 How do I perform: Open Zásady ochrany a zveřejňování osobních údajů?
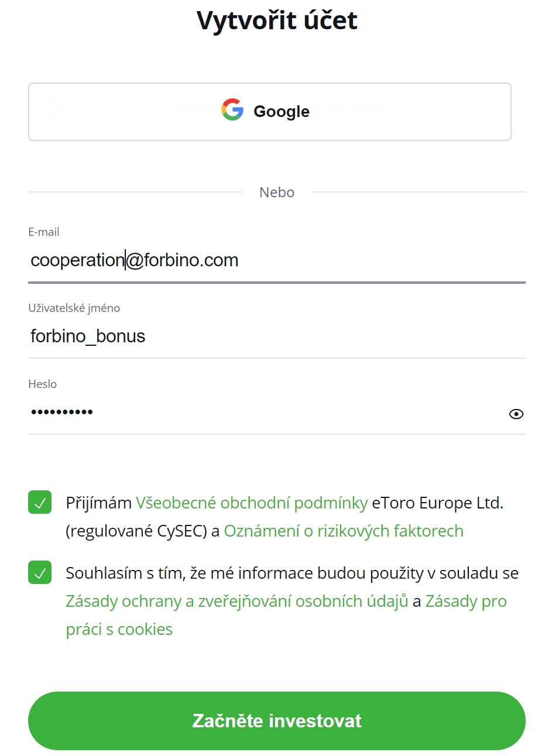pos(237,602)
